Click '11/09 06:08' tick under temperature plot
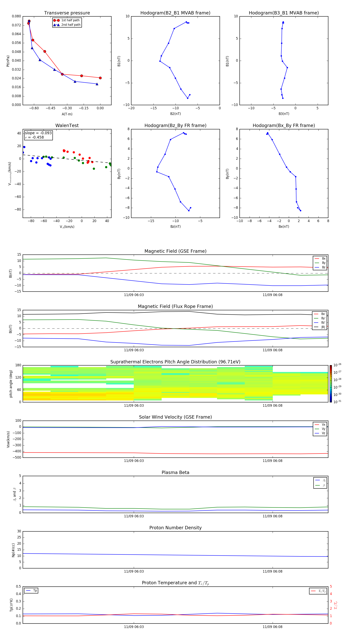The image size is (351, 644). [273, 627]
